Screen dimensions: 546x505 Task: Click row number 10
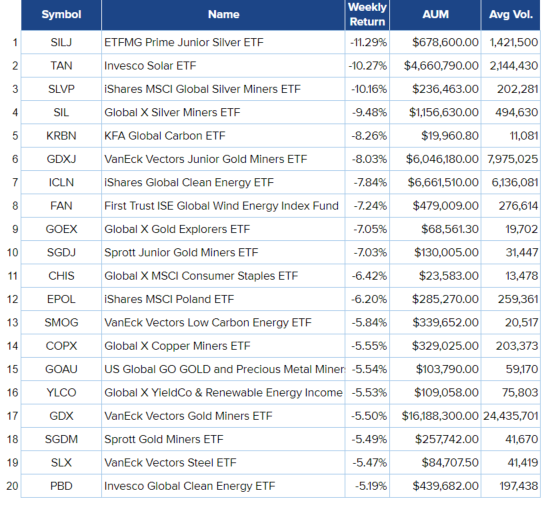pos(13,252)
